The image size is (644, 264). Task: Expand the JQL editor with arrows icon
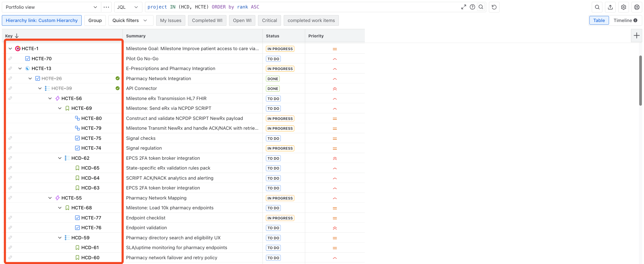pyautogui.click(x=463, y=7)
